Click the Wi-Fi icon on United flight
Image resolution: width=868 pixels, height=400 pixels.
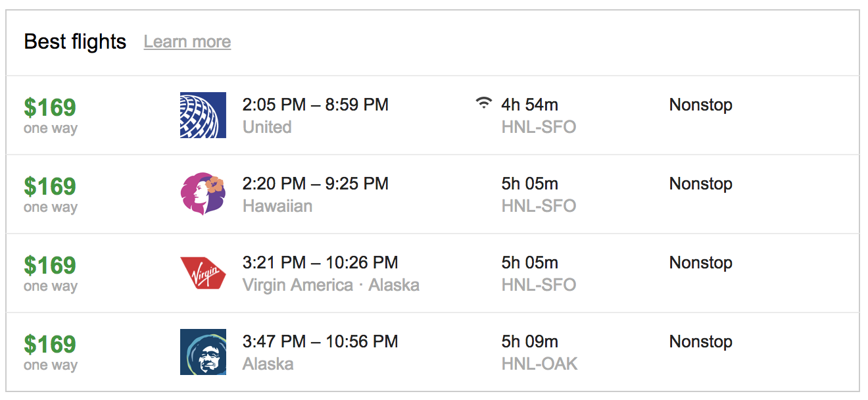484,103
